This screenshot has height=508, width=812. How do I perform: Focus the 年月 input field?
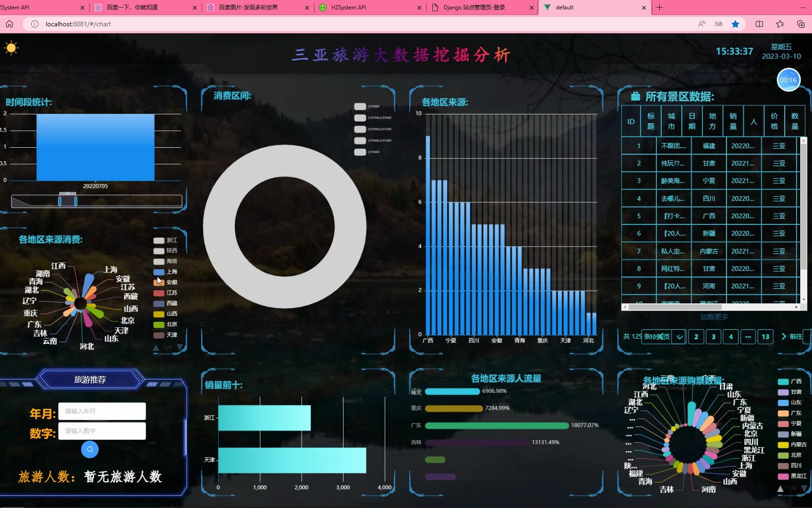pos(102,411)
